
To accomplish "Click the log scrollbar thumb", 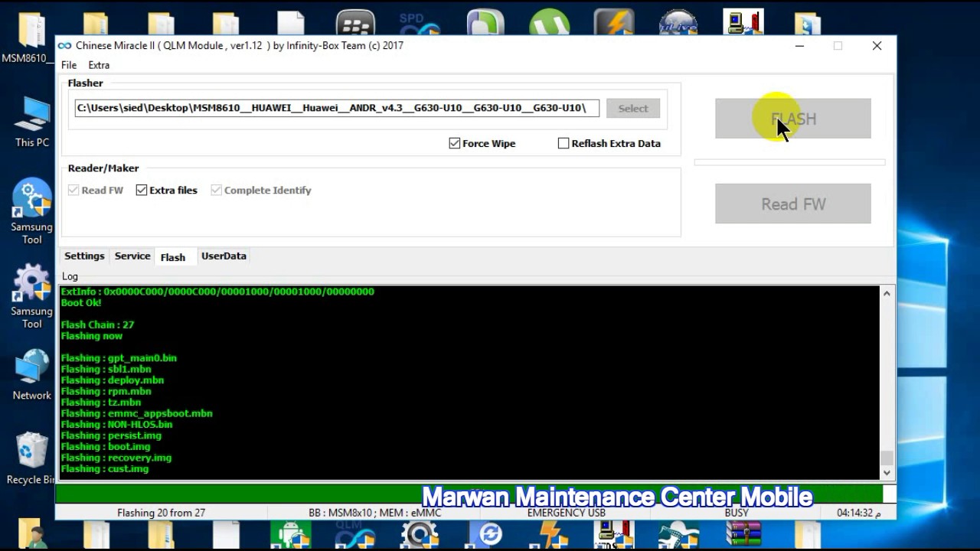I will pyautogui.click(x=887, y=457).
